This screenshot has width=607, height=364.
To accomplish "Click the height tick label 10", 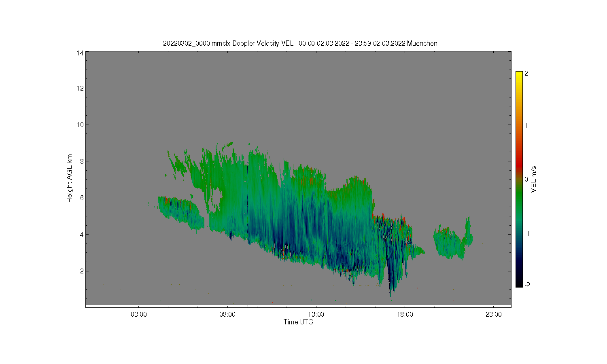I will 80,125.
